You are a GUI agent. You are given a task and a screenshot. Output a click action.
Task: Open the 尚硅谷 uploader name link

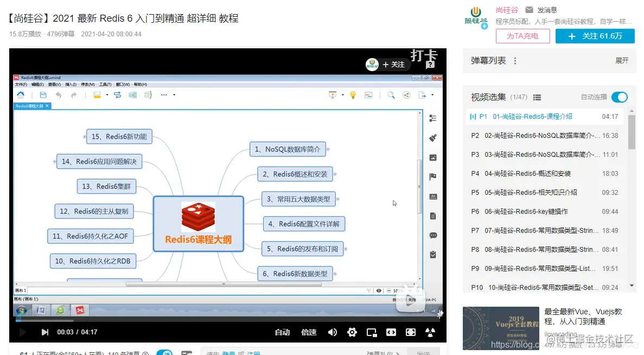(507, 9)
